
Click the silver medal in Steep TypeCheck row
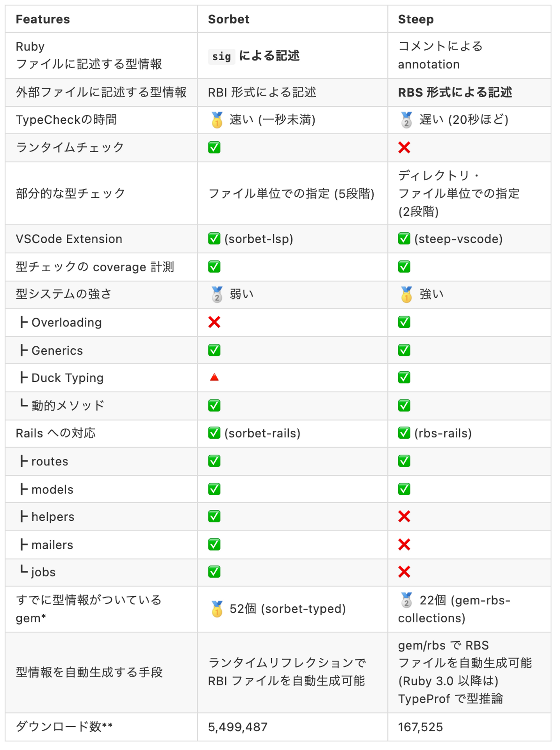click(x=406, y=120)
